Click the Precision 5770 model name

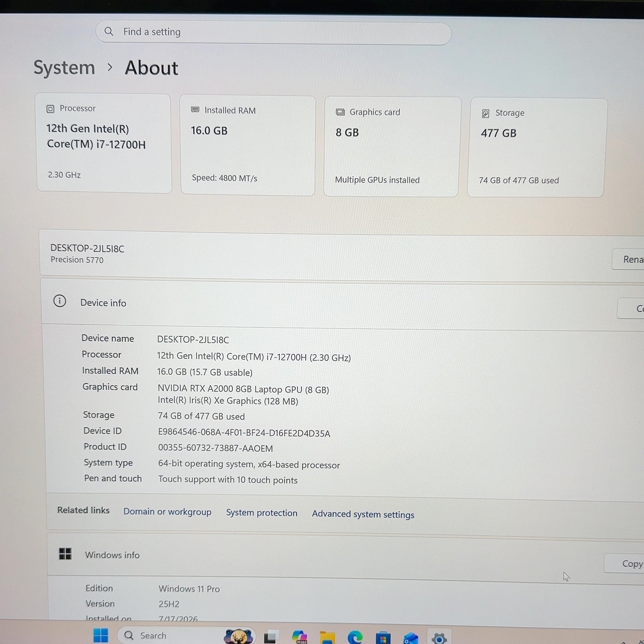coord(77,260)
